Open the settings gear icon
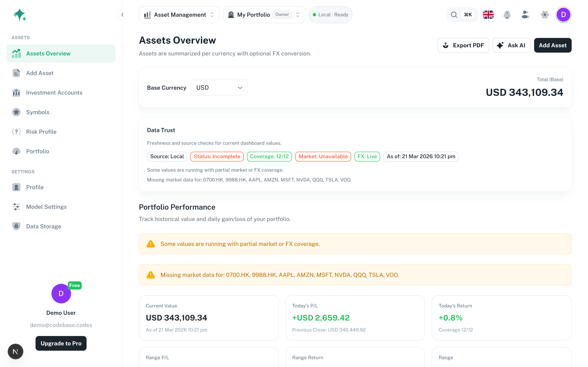 coord(545,14)
